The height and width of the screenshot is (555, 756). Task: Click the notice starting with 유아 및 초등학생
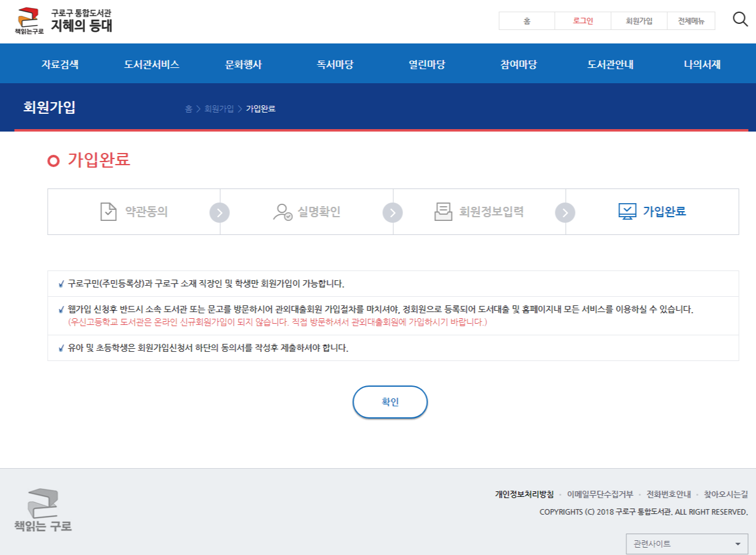pos(208,348)
